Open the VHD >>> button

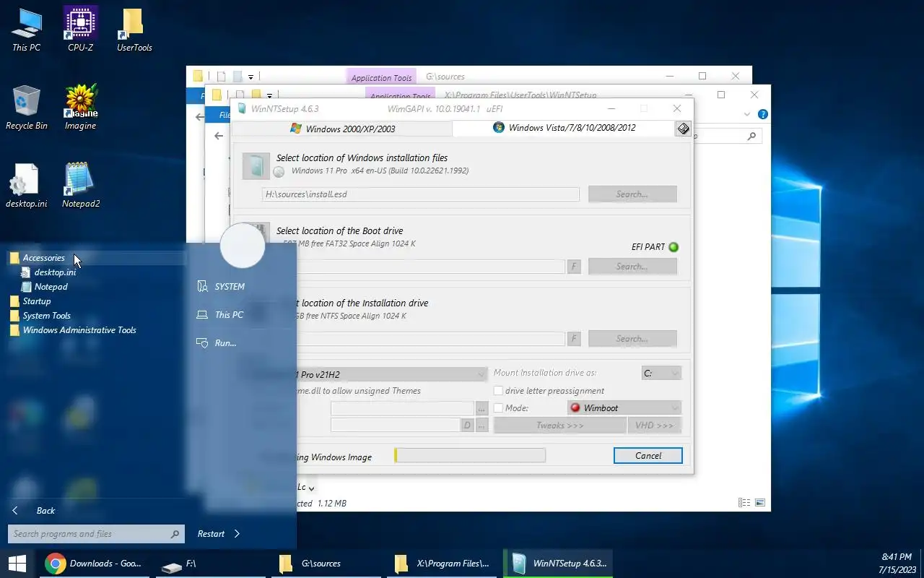pos(655,426)
